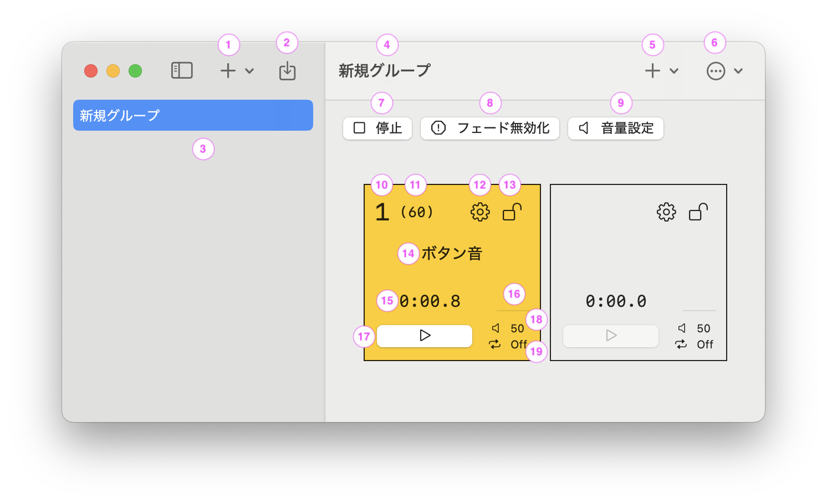Click the ボタン音 sound name label
The width and height of the screenshot is (827, 504).
click(x=452, y=254)
